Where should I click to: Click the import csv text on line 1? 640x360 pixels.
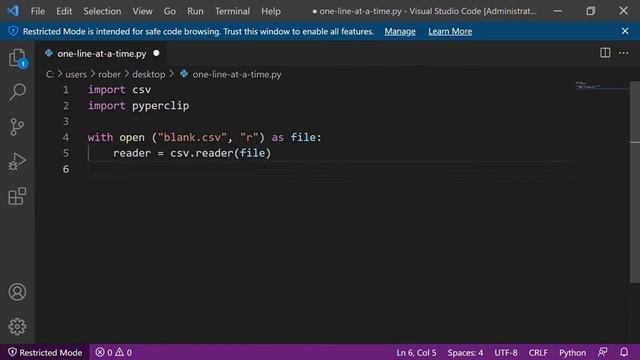[x=119, y=90]
